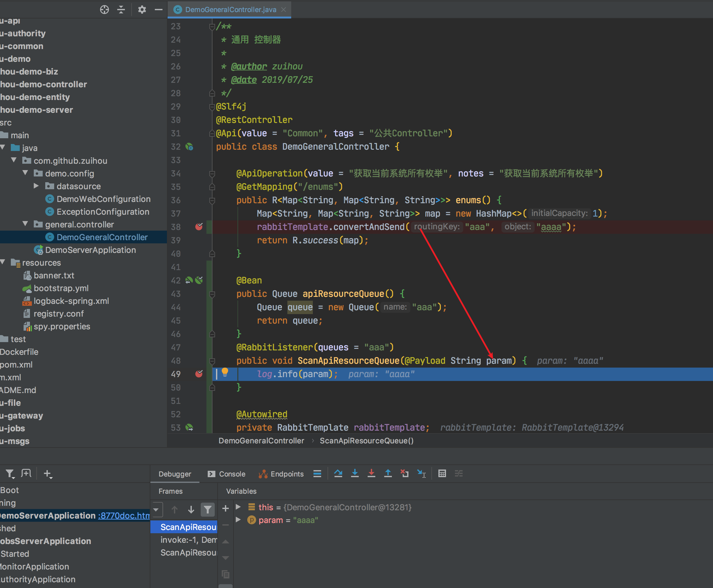Open the Endpoints tab
Viewport: 713px width, 588px height.
286,474
